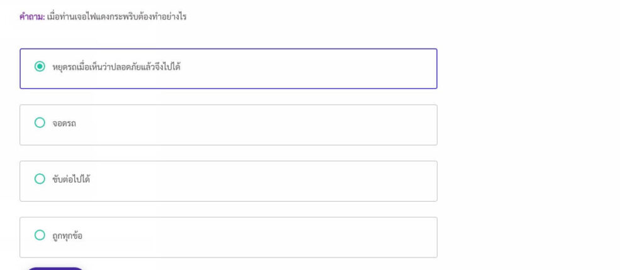Image resolution: width=644 pixels, height=270 pixels.
Task: Pick the 'ขับต่อไปได้' radio circle
Action: pos(40,179)
